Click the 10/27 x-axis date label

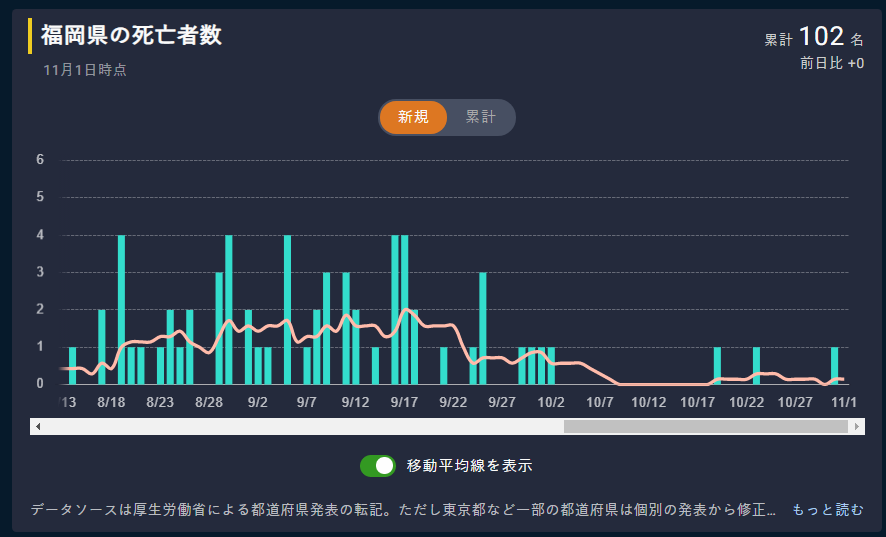pyautogui.click(x=795, y=402)
